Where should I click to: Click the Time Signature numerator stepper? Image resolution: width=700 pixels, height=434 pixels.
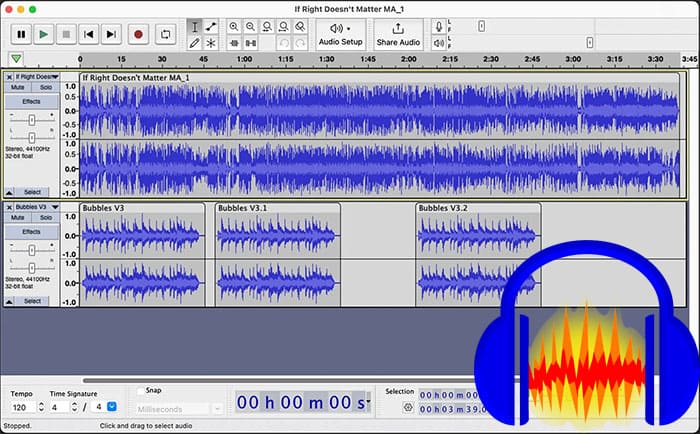[x=74, y=407]
